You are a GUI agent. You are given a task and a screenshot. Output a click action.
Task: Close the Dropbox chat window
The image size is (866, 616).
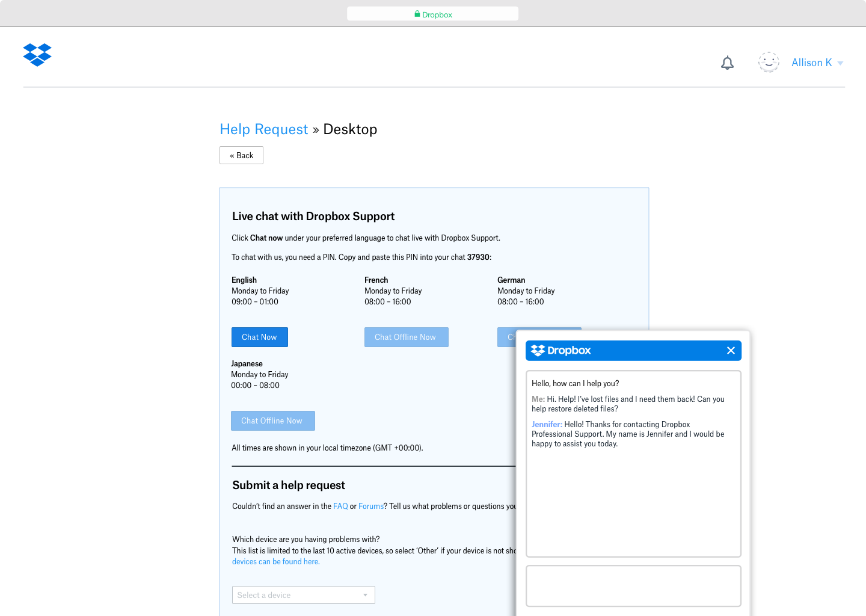click(x=731, y=351)
